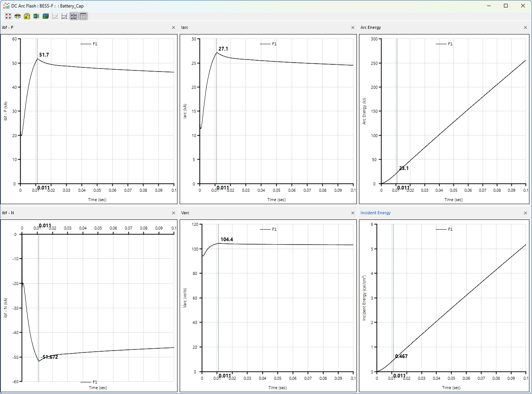
Task: Click the save-to-folder icon
Action: click(x=27, y=16)
